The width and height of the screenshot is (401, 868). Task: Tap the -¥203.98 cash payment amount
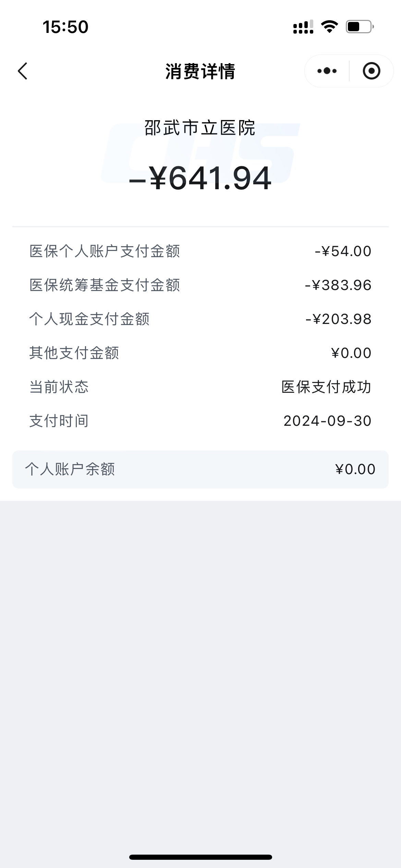click(339, 319)
